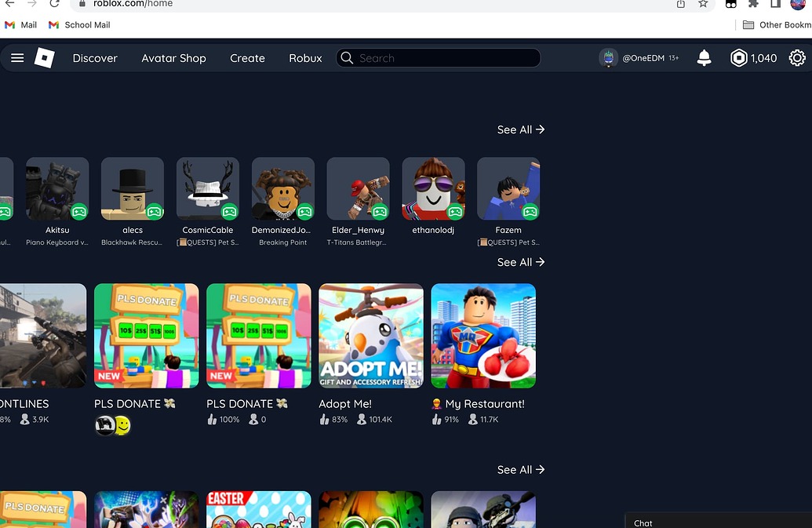
Task: Open the Robux balance menu
Action: pyautogui.click(x=752, y=57)
